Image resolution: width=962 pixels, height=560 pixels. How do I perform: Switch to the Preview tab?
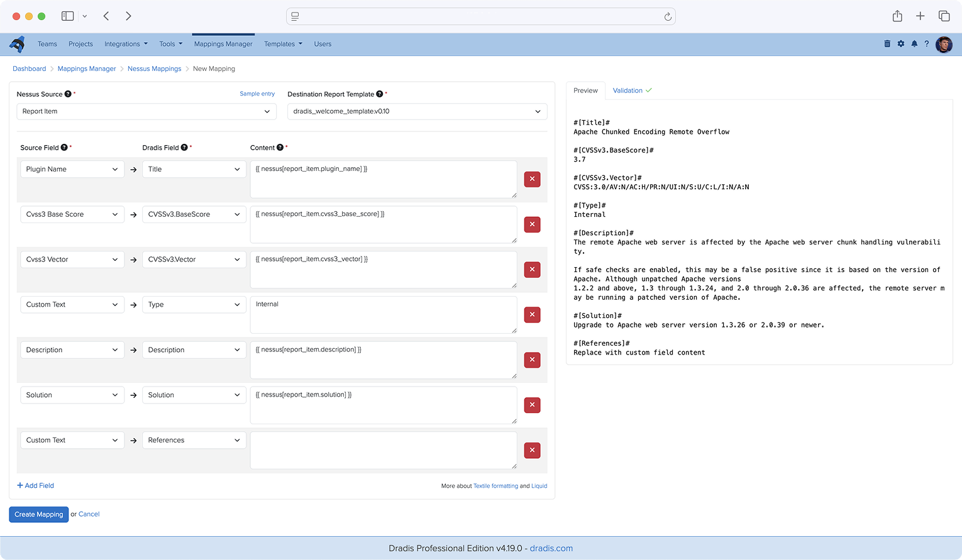point(585,91)
